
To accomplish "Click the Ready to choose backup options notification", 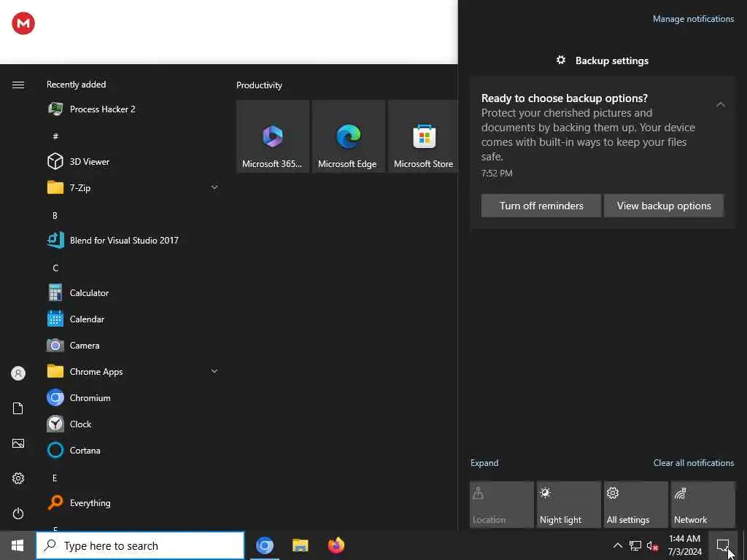I will click(603, 152).
